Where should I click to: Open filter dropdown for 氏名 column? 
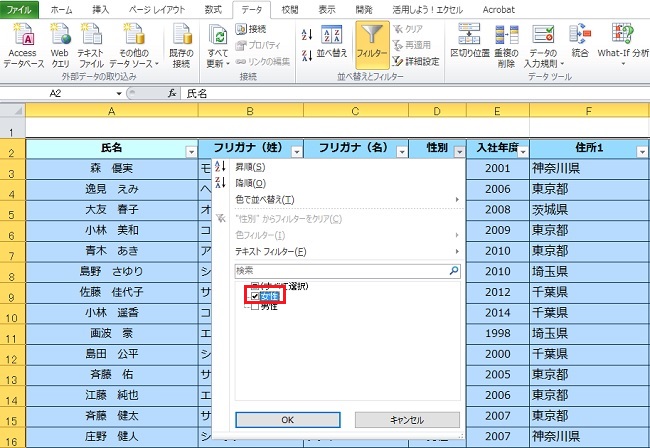point(191,152)
